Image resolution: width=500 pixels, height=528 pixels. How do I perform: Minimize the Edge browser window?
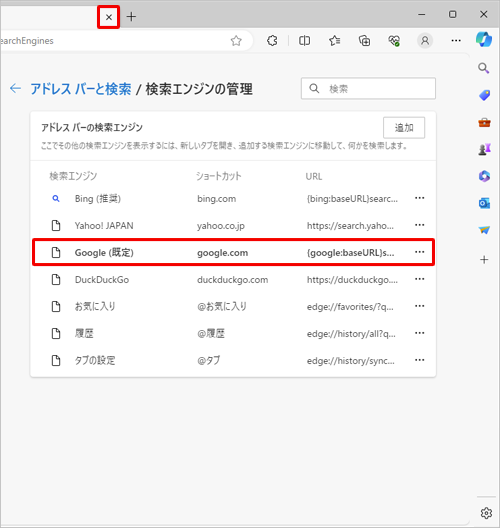click(x=422, y=14)
